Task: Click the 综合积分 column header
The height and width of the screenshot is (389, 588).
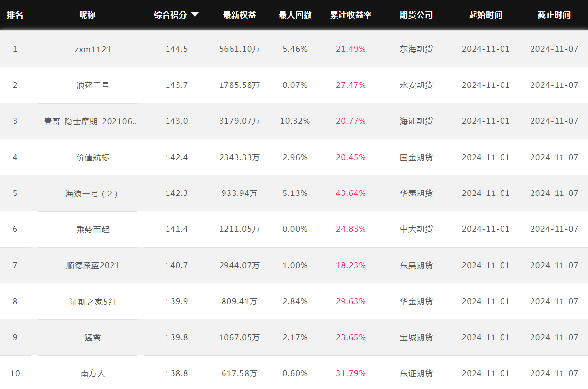Action: click(x=170, y=15)
